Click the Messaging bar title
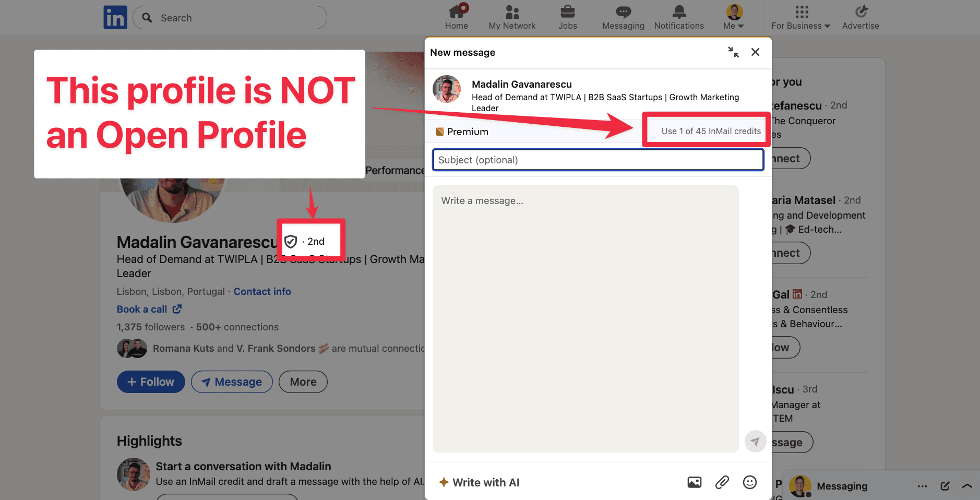The height and width of the screenshot is (500, 980). pos(842,486)
